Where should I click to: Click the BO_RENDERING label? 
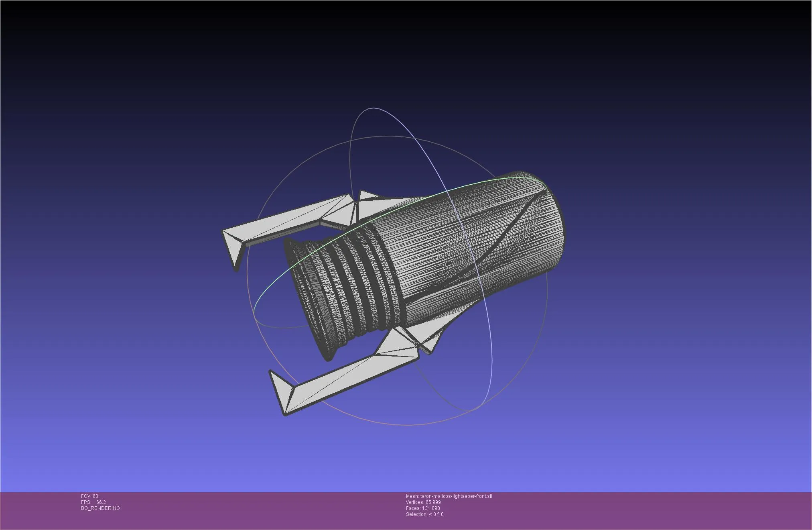click(x=100, y=508)
